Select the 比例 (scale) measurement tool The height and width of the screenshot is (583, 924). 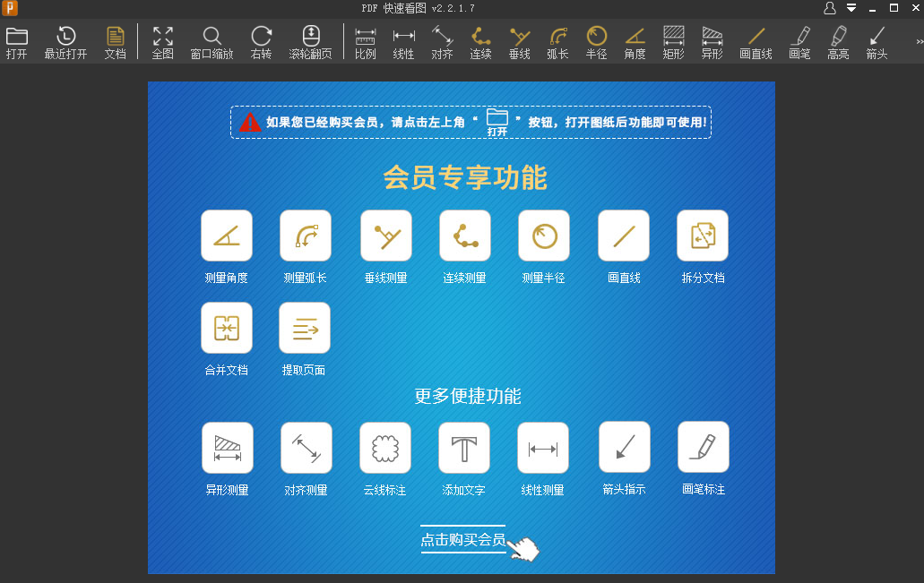[x=364, y=42]
